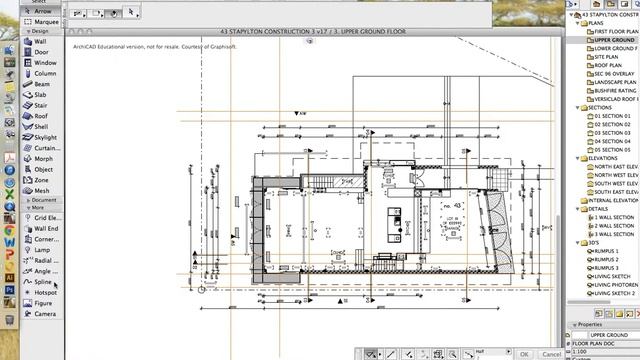Screen dimensions: 640x360
Task: Select the Radial Dimension tool
Action: pos(42,260)
